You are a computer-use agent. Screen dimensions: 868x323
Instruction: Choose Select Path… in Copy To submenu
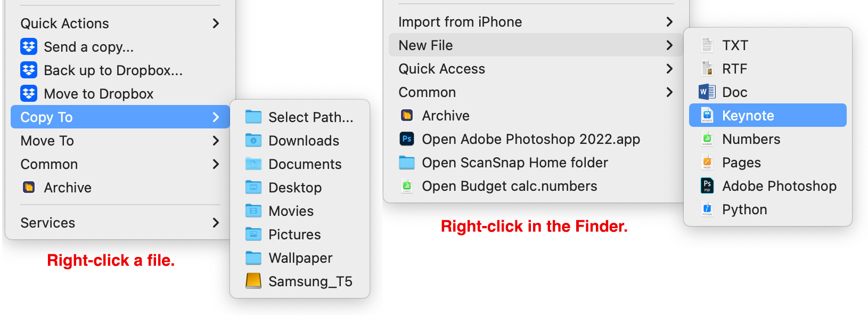click(x=310, y=117)
